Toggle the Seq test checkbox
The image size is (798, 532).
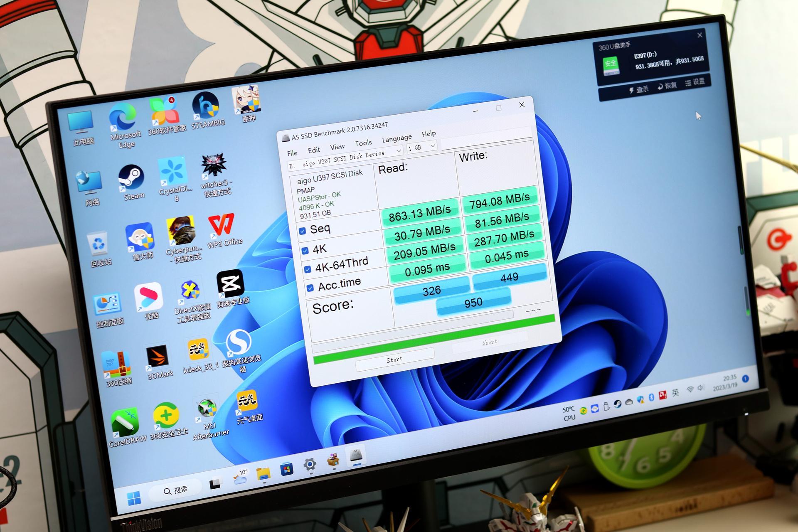(302, 231)
